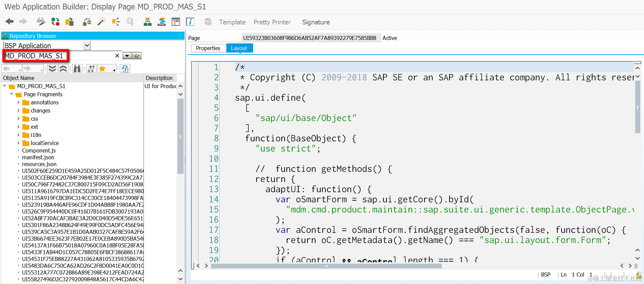This screenshot has width=644, height=284.
Task: Collapse the MD_PROD_MAS_S1 root node
Action: tap(5, 86)
